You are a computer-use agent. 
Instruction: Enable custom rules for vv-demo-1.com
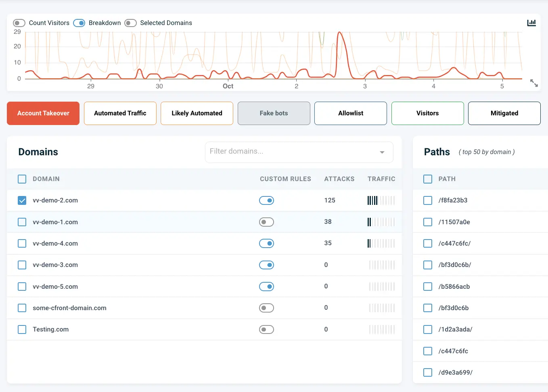[x=266, y=222]
